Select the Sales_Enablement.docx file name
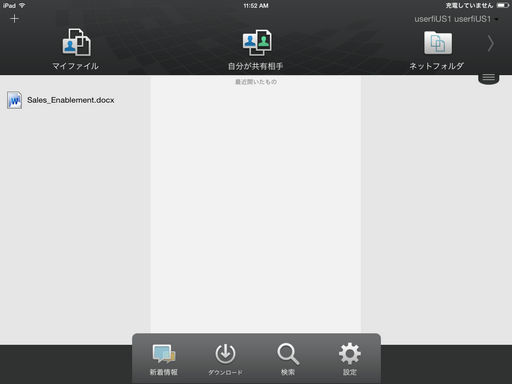Viewport: 512px width, 384px height. tap(71, 100)
